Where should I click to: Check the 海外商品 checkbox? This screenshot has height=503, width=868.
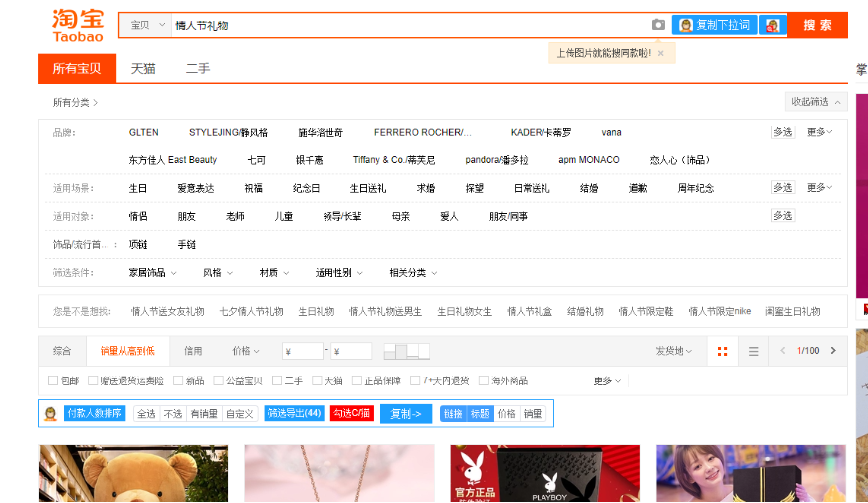[x=484, y=380]
